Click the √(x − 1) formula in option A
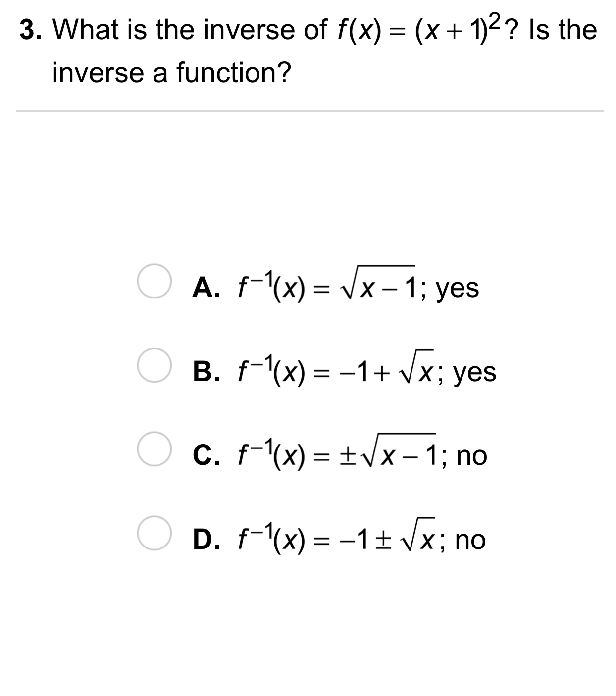 tap(376, 286)
